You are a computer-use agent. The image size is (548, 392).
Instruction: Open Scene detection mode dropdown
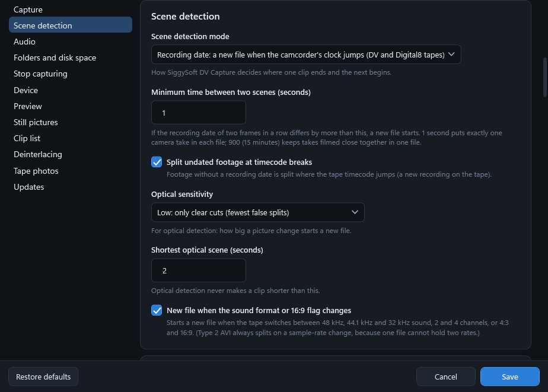coord(306,55)
